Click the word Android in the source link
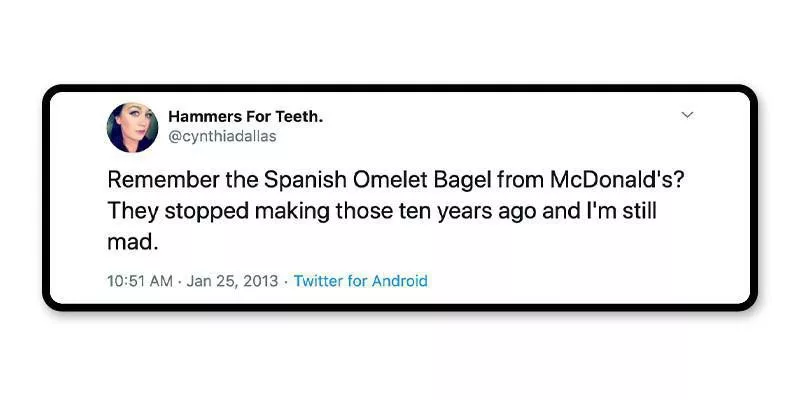This screenshot has width=800, height=400. pyautogui.click(x=399, y=281)
